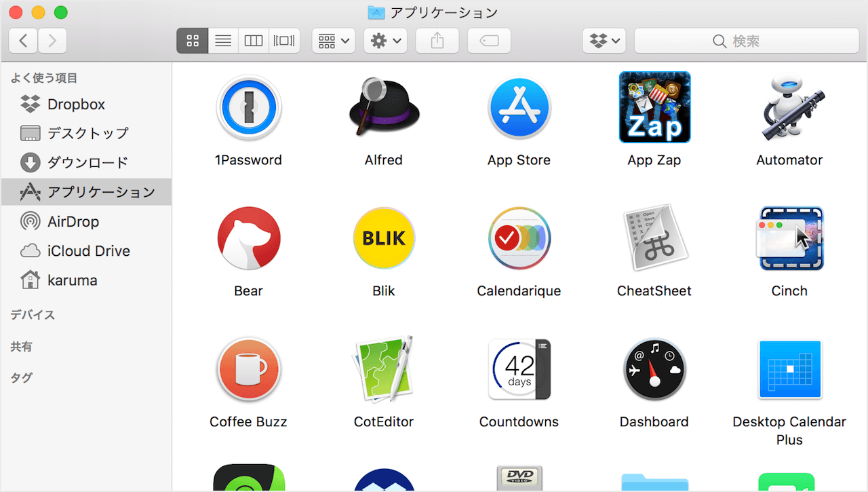
Task: Click the CotEditor name label
Action: point(384,422)
